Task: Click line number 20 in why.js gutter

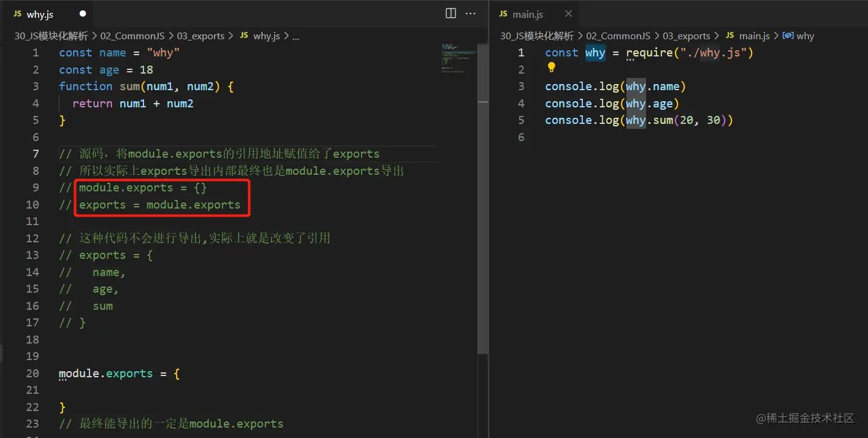Action: pos(32,374)
